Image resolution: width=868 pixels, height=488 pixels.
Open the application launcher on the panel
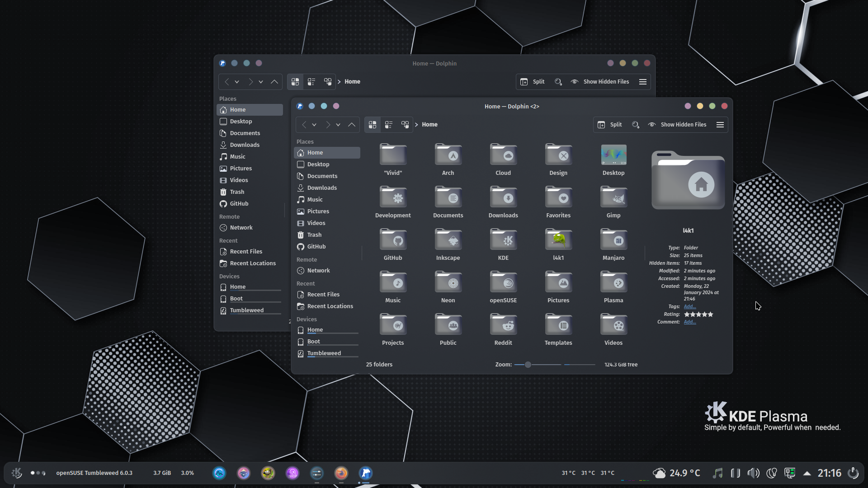click(17, 473)
